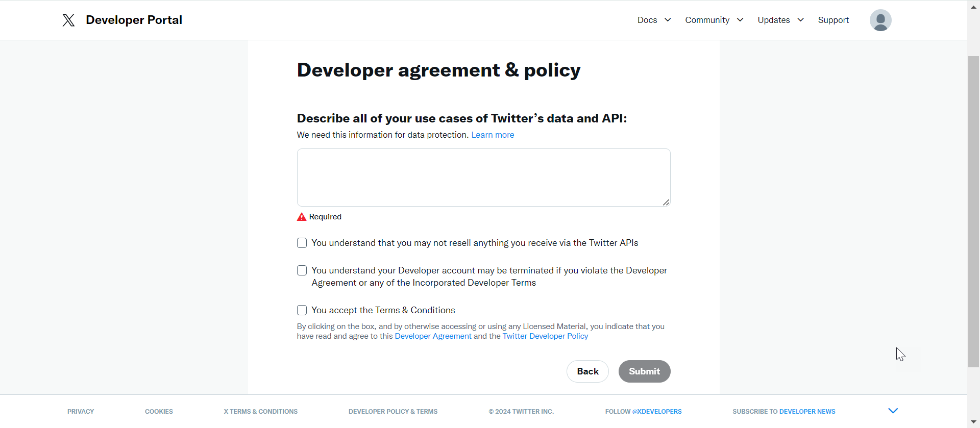Click the © 2024 Twitter Inc. text
This screenshot has height=428, width=980.
point(521,412)
